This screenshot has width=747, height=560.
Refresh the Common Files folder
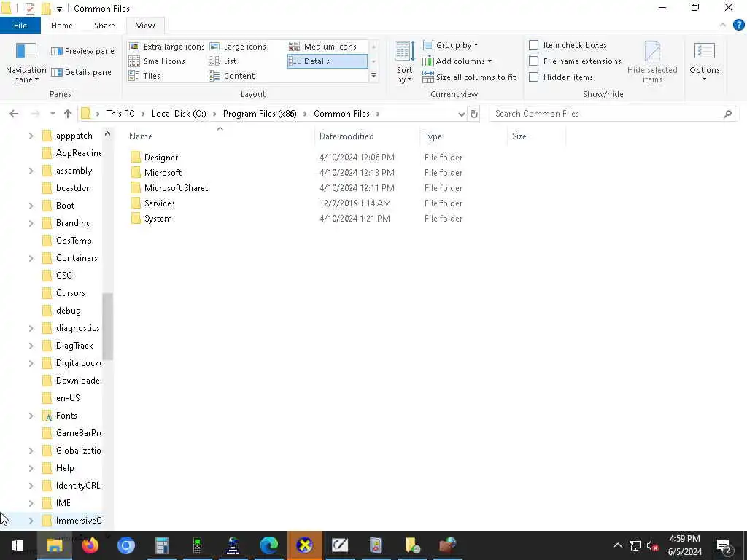tap(474, 114)
